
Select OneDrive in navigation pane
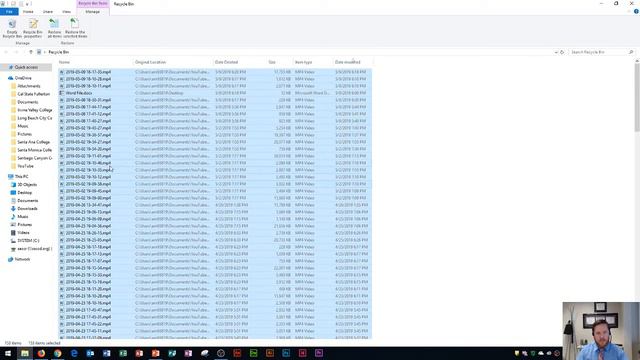[23, 78]
